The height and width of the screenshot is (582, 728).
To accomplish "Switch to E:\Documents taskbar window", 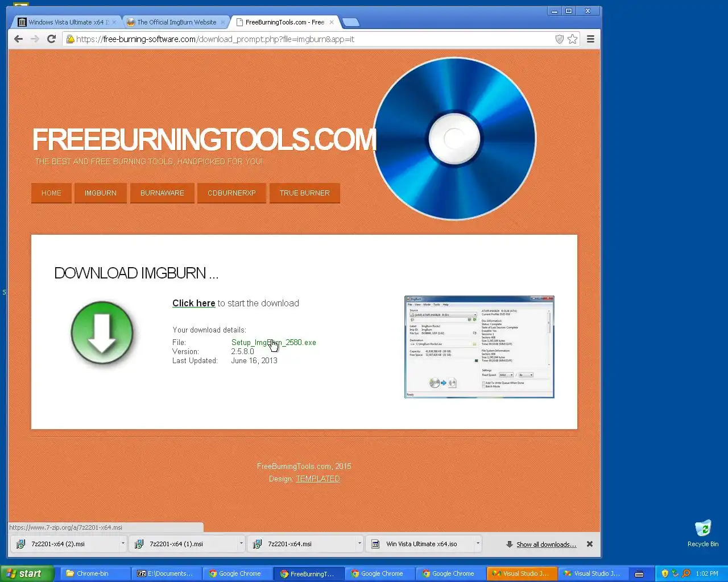I will (x=167, y=573).
